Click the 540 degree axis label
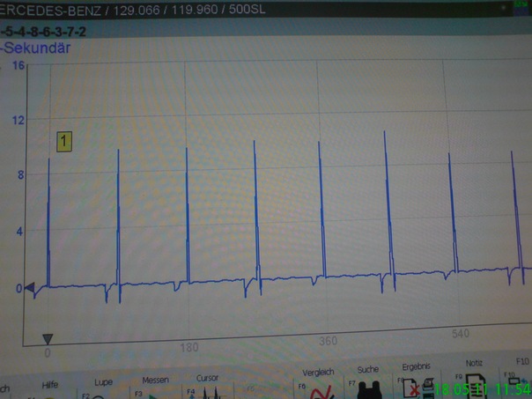Image resolution: width=532 pixels, height=399 pixels. [461, 334]
